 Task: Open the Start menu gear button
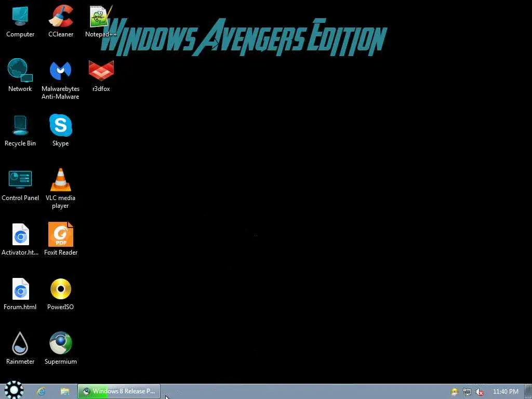click(x=14, y=390)
